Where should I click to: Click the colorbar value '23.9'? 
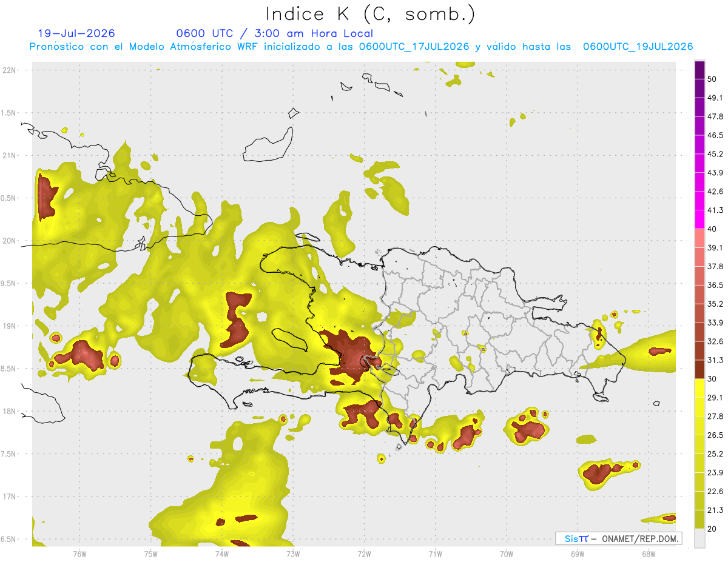(715, 473)
